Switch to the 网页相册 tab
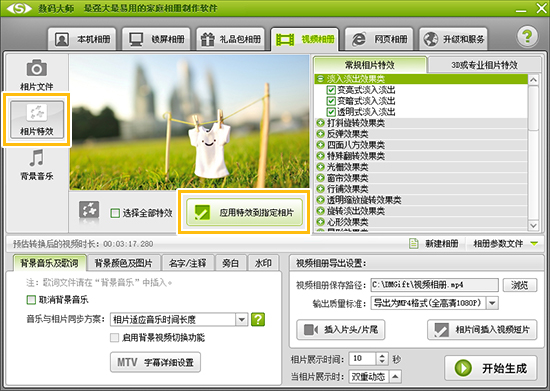The height and width of the screenshot is (391, 550). [x=379, y=39]
